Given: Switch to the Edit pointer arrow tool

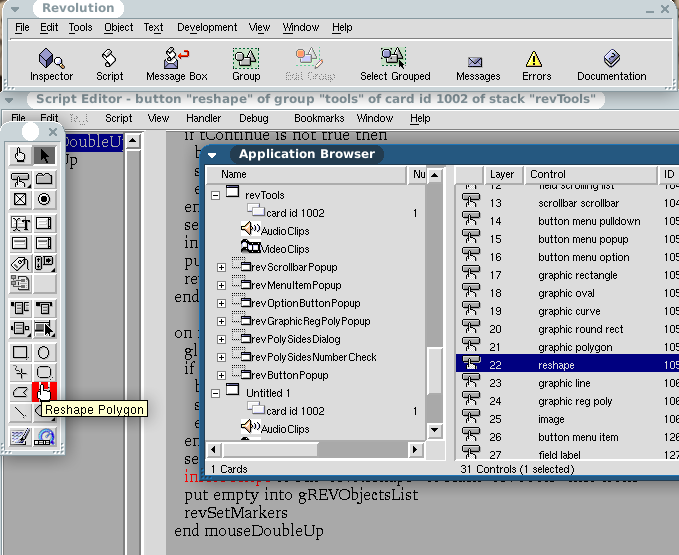Looking at the screenshot, I should pyautogui.click(x=44, y=155).
